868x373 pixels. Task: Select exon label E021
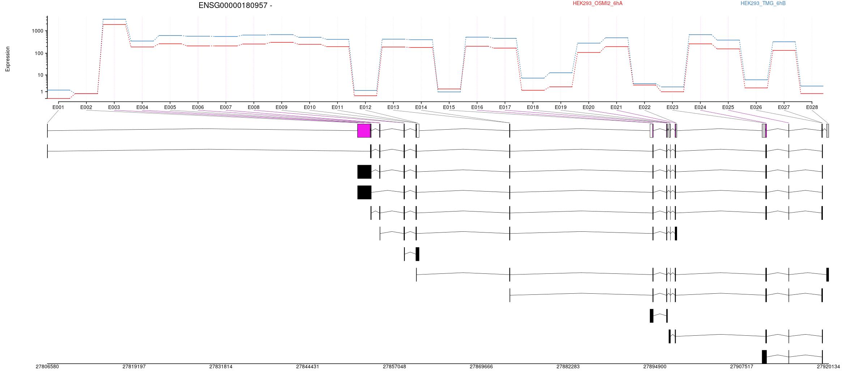tap(616, 107)
